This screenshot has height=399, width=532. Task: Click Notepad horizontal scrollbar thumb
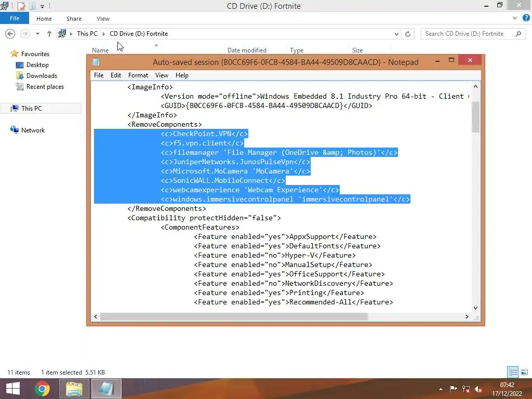click(x=234, y=316)
